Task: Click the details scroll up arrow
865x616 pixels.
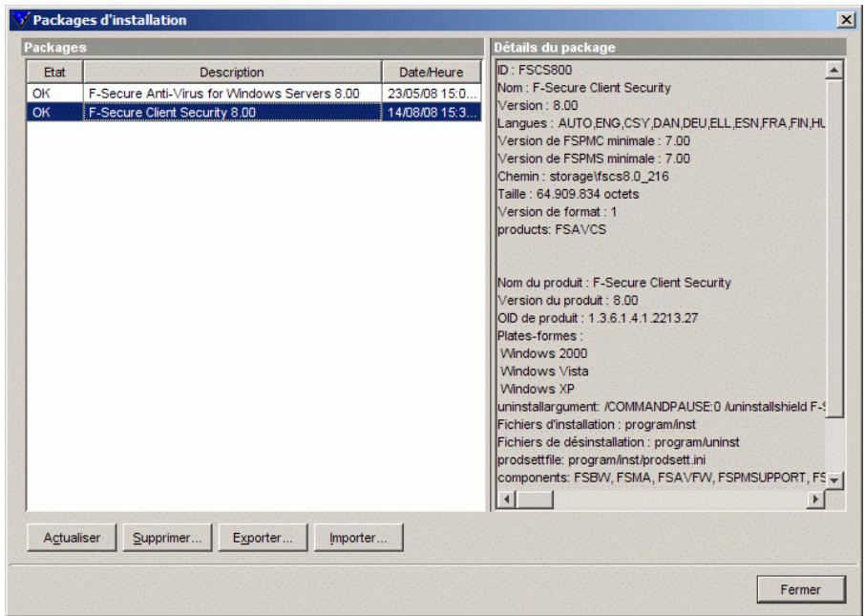Action: pyautogui.click(x=833, y=70)
